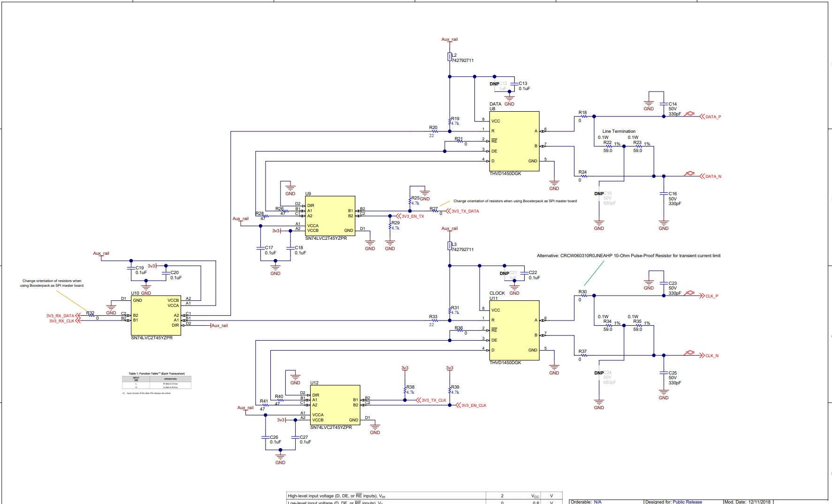832x504 pixels.
Task: Select the U11 CLOCK transceiver chip
Action: (514, 330)
